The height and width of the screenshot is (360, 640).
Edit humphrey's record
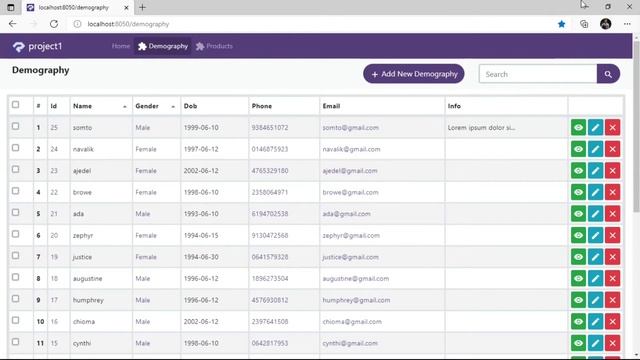596,300
